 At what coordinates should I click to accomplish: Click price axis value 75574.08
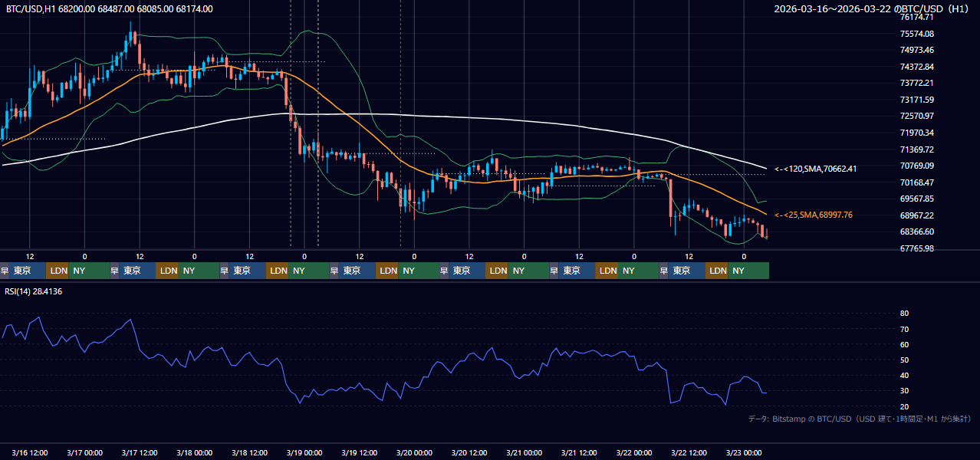[x=916, y=34]
